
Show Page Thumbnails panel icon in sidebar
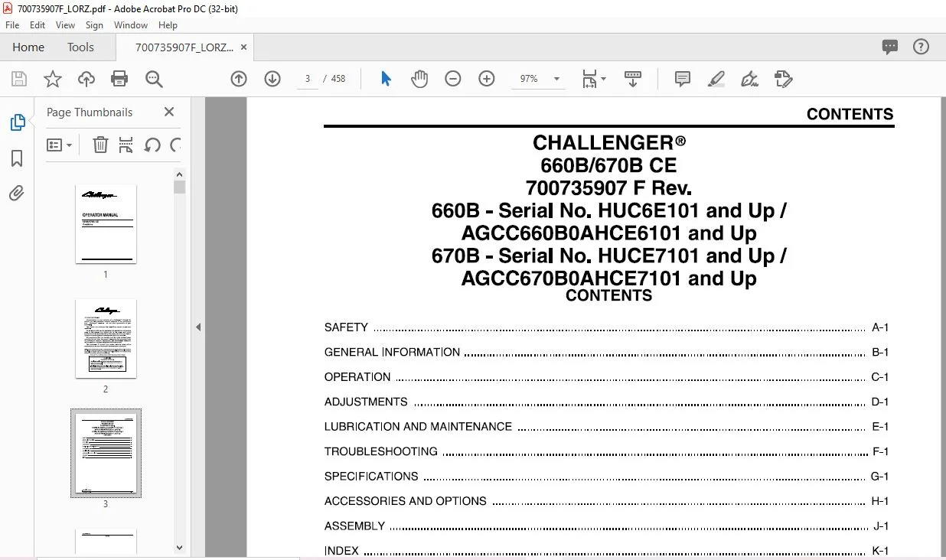(17, 122)
